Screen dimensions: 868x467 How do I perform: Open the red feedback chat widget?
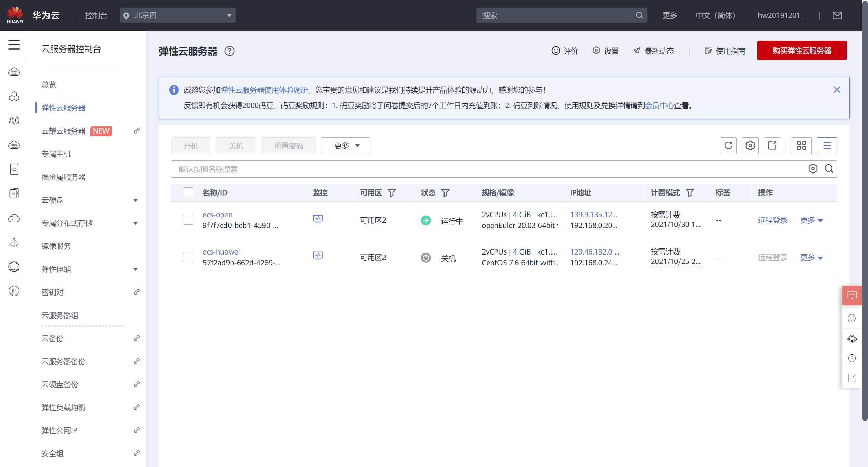pyautogui.click(x=852, y=296)
